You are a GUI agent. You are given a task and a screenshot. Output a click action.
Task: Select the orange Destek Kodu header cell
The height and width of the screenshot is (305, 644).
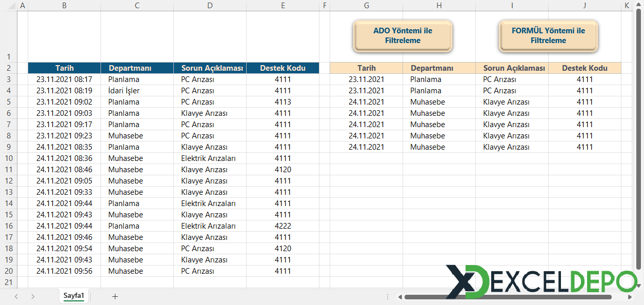tap(585, 68)
